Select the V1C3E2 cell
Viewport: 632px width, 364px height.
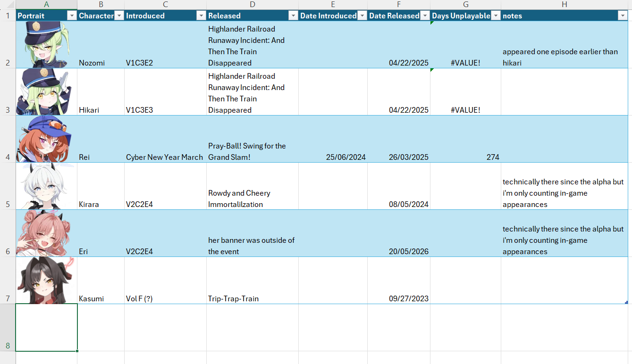(x=165, y=45)
